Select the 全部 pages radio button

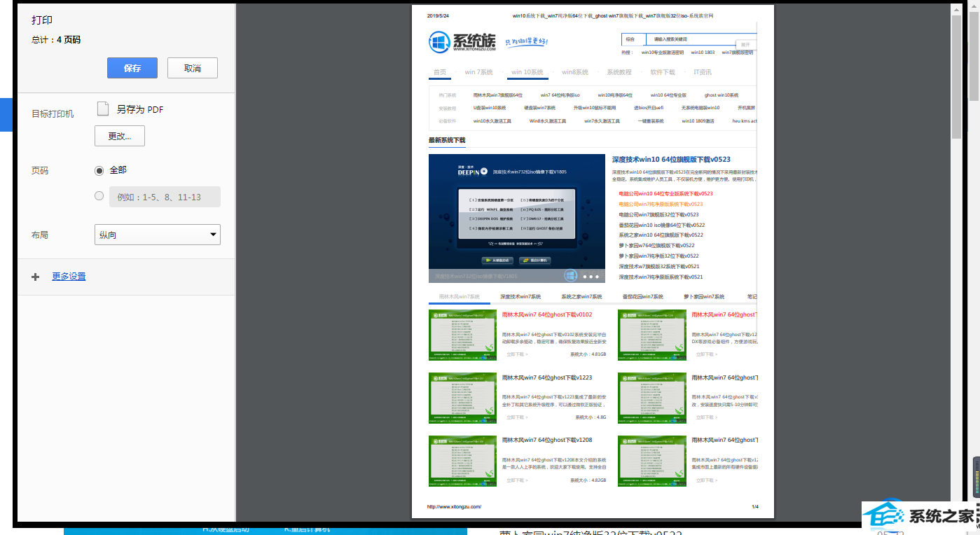[99, 170]
